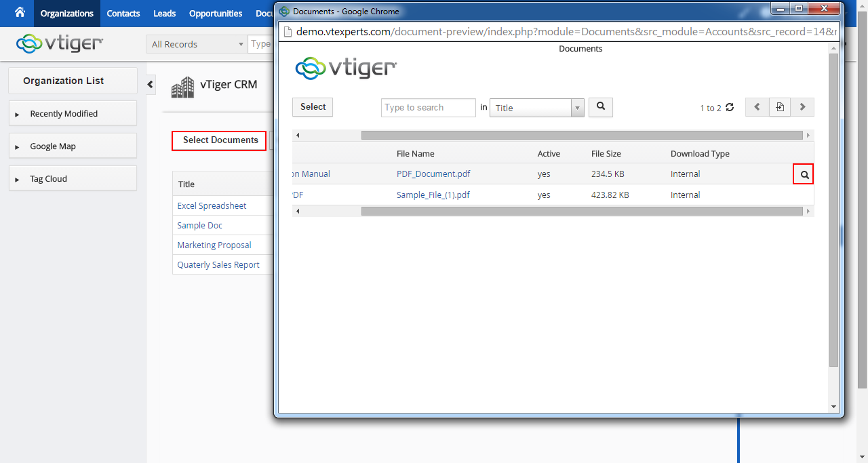Click the popup vertical scrollbar up arrow
The image size is (868, 463).
pyautogui.click(x=834, y=48)
